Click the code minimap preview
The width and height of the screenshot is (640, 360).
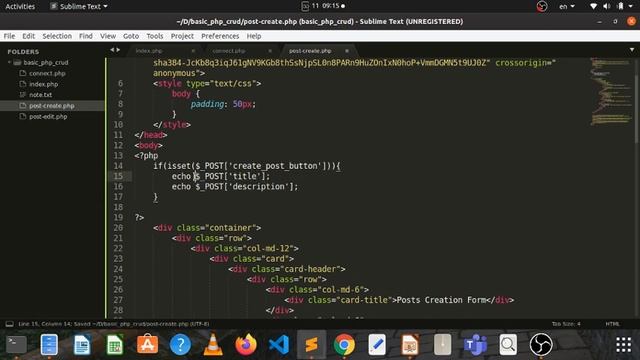611,91
